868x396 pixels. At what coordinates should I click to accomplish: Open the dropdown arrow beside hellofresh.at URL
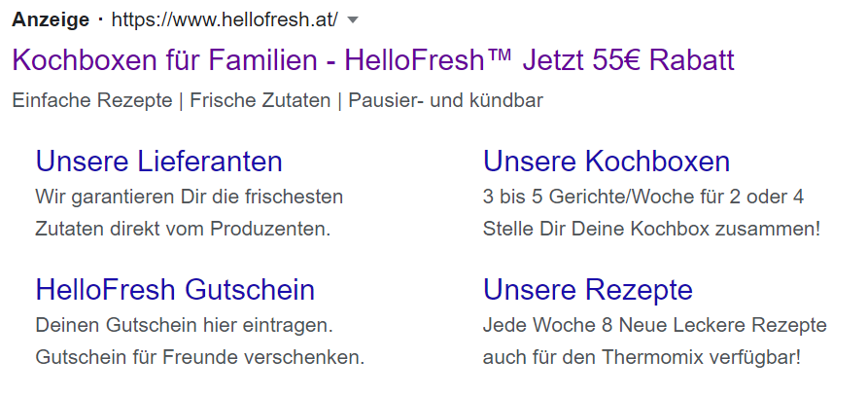pos(353,20)
